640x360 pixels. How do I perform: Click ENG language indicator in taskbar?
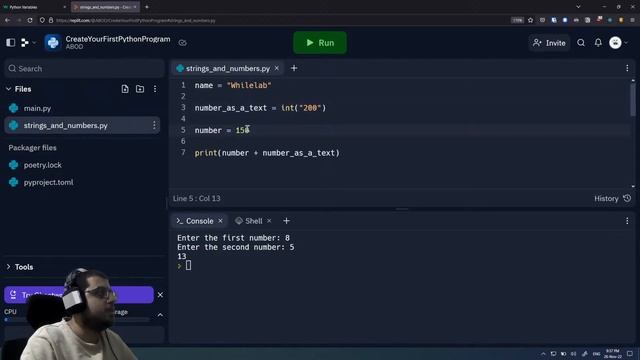click(x=596, y=354)
